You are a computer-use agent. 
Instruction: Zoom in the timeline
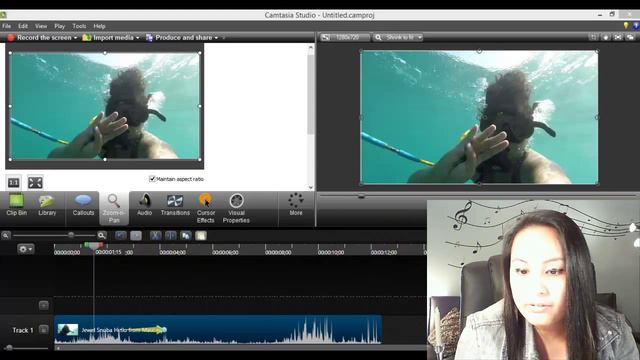[102, 235]
